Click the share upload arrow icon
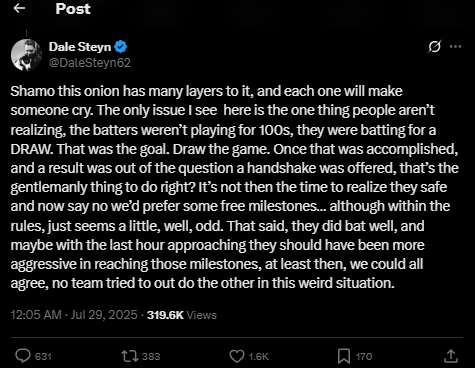This screenshot has width=475, height=368. [x=451, y=356]
